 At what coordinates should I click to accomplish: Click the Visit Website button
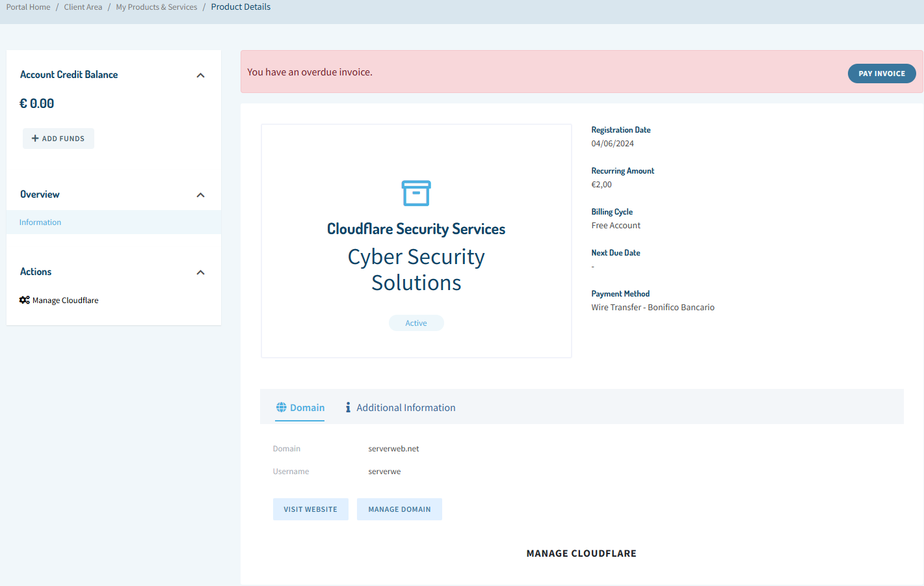tap(310, 509)
